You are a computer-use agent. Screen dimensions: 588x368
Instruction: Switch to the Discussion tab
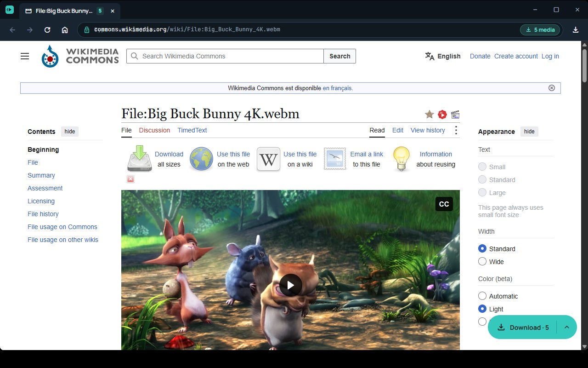pos(154,130)
